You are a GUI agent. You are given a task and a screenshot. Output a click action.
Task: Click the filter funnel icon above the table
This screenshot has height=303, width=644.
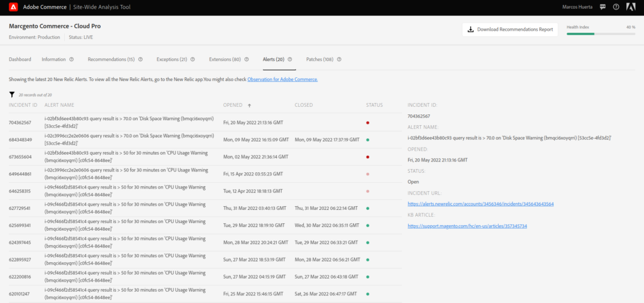(x=12, y=94)
